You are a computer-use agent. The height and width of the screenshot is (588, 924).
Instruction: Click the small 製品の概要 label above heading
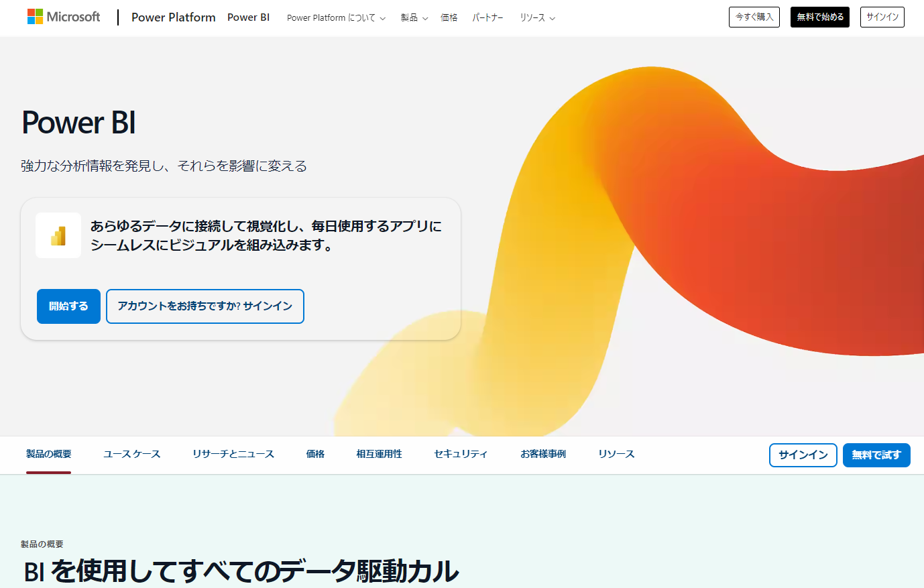[42, 544]
